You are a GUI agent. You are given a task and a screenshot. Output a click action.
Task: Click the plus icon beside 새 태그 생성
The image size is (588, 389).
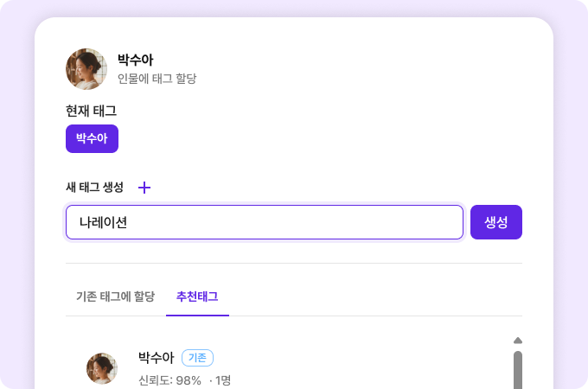pos(144,188)
